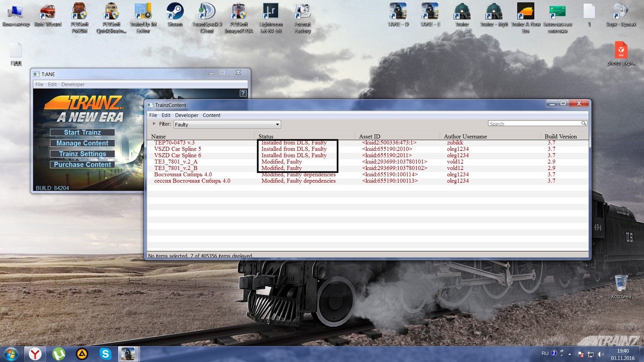Click the Trainz Settings button

82,154
